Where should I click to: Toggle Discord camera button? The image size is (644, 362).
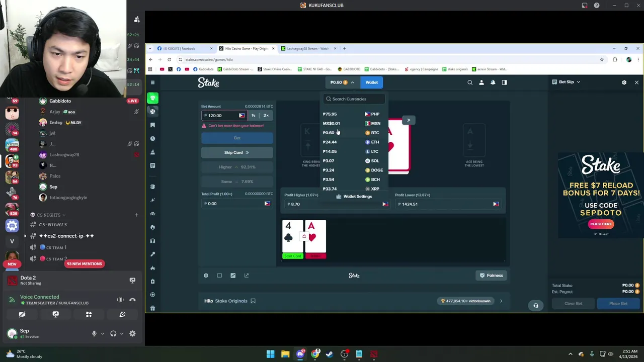22,315
